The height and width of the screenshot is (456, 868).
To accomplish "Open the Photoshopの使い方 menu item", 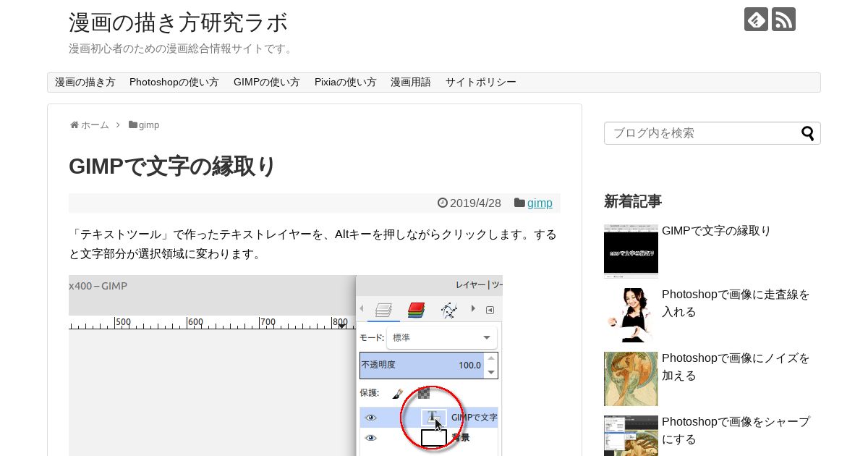I will pyautogui.click(x=174, y=83).
